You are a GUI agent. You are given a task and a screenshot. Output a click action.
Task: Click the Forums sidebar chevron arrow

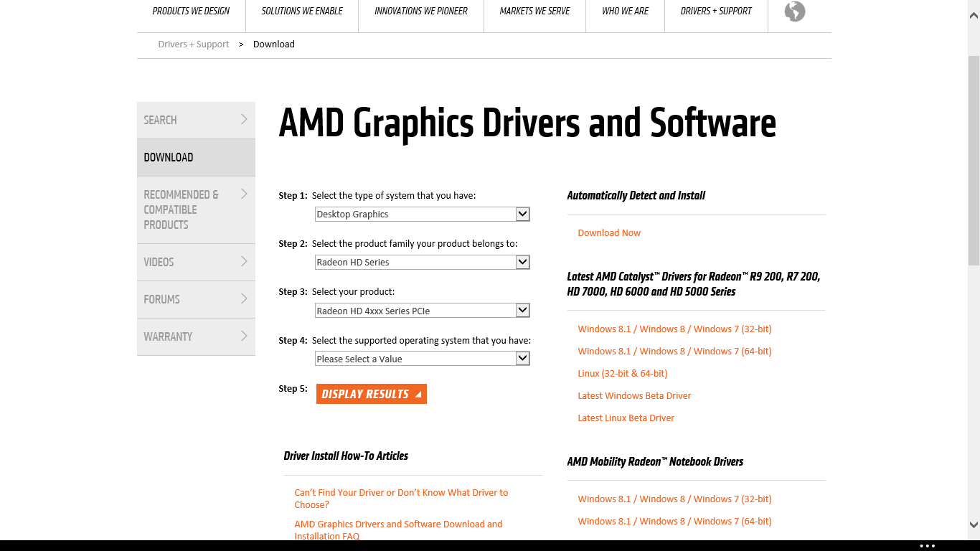pos(244,298)
